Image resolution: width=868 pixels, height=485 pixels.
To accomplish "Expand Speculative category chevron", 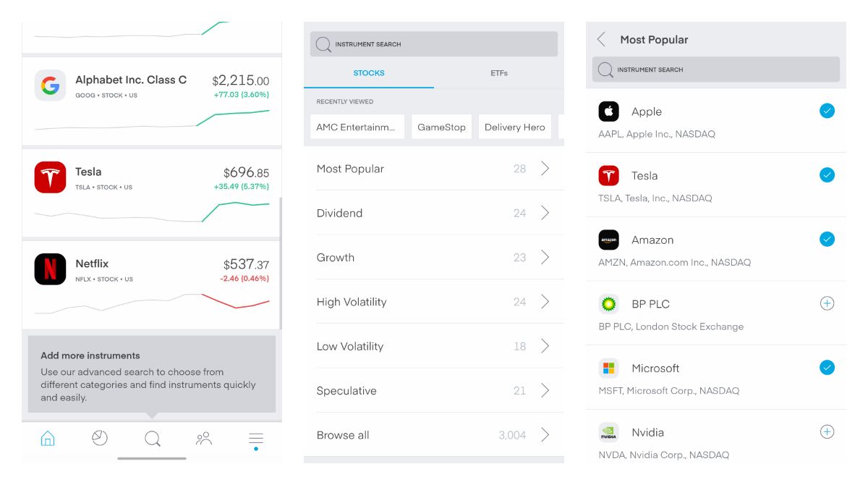I will (x=545, y=390).
